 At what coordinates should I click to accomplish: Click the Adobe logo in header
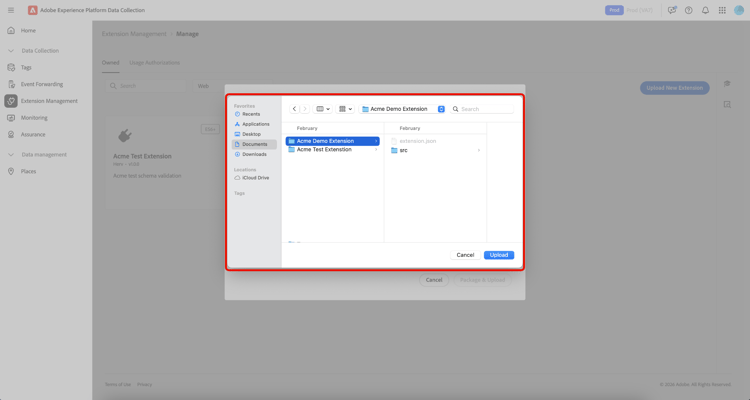pyautogui.click(x=33, y=10)
